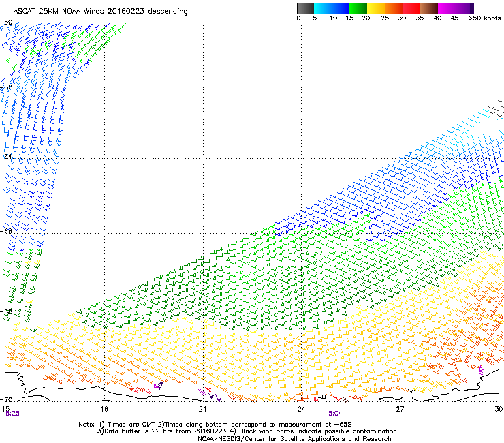Viewport: 504px width, 443px height.
Task: Click the red 30-35 knots legend segment
Action: coord(411,8)
